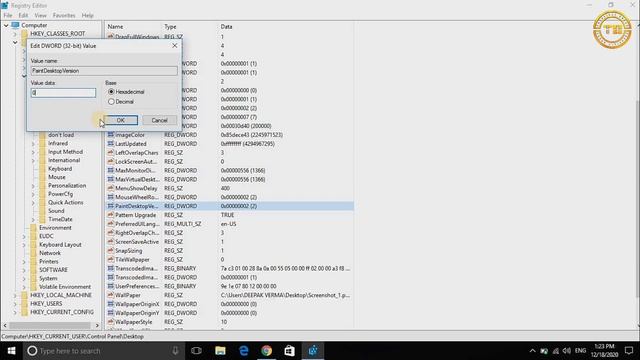Click the LeftOverlapChars string value icon

pos(111,153)
